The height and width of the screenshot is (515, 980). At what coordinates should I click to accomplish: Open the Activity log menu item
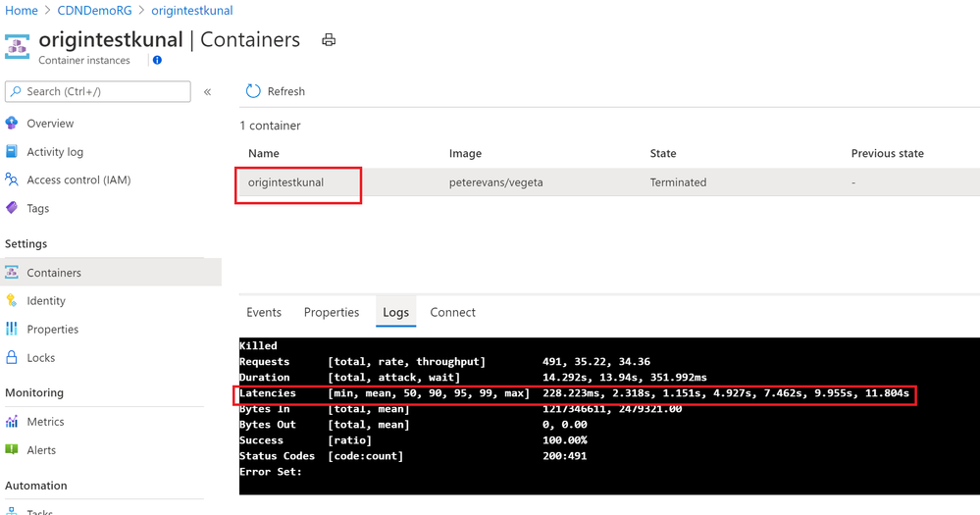point(55,152)
